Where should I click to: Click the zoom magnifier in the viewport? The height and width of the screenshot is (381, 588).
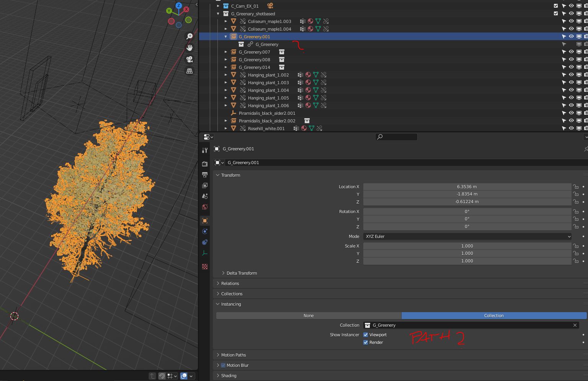189,36
